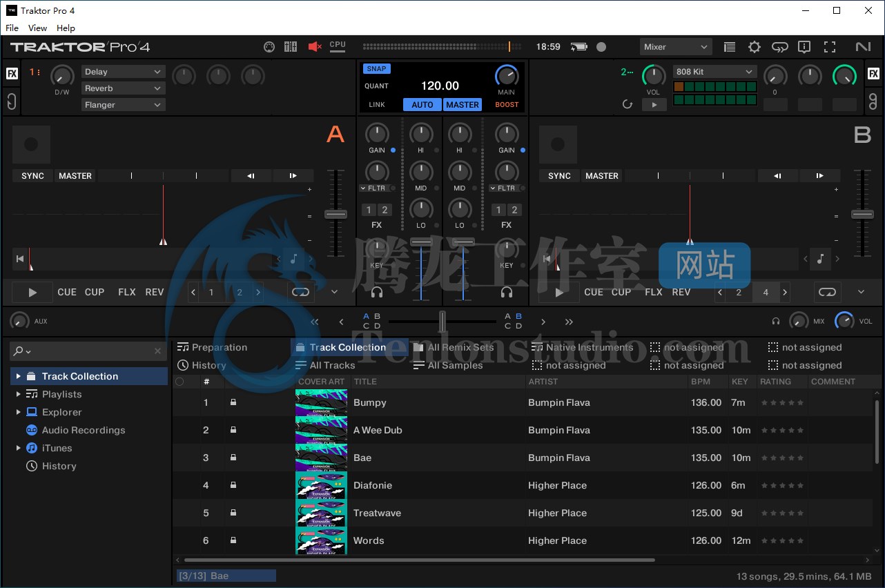Click the channel A volume fader
885x588 pixels.
point(421,242)
